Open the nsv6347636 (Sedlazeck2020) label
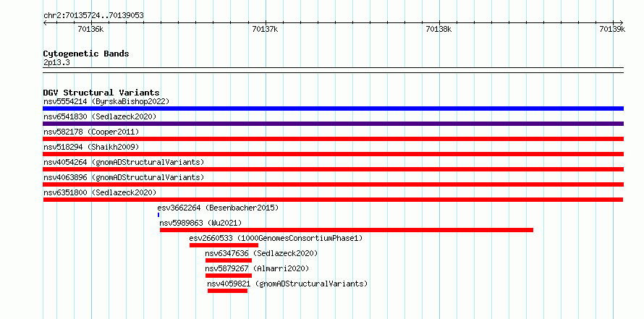This screenshot has height=319, width=644. pyautogui.click(x=262, y=253)
